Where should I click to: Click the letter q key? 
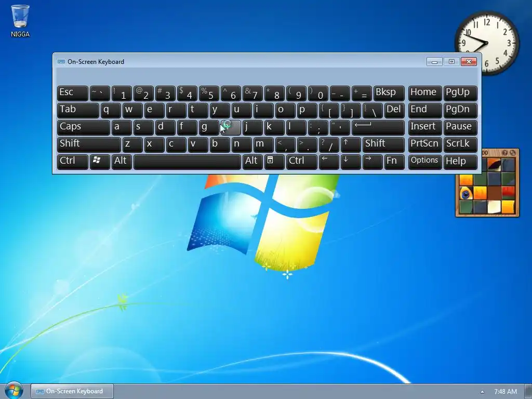(x=111, y=110)
